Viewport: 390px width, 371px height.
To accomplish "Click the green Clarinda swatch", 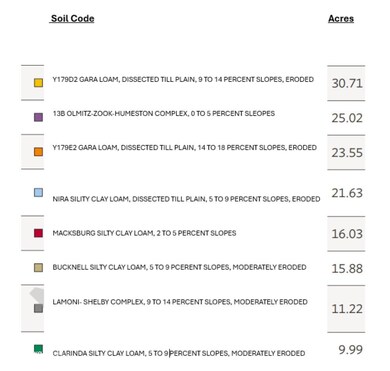I will coord(39,349).
